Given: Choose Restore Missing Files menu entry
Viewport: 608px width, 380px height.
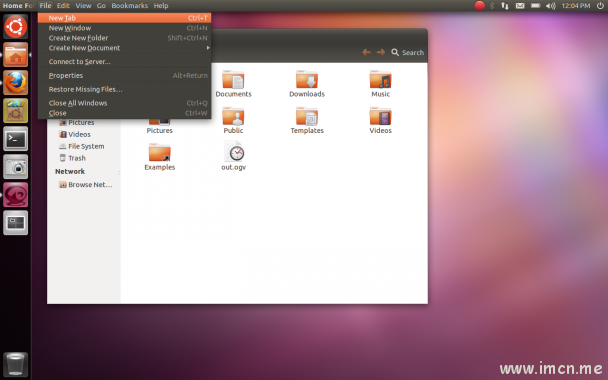Looking at the screenshot, I should click(x=124, y=89).
